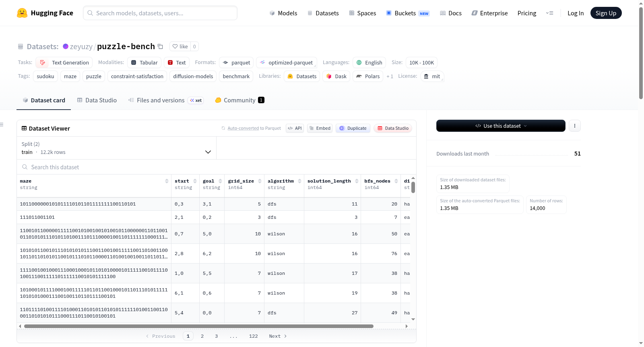644x347 pixels.
Task: Click the sudoku tag
Action: pos(45,76)
